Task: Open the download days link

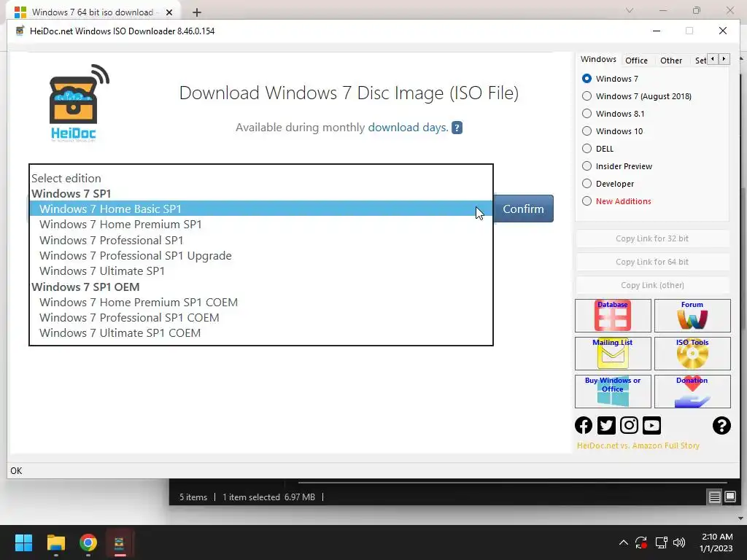Action: 408,128
